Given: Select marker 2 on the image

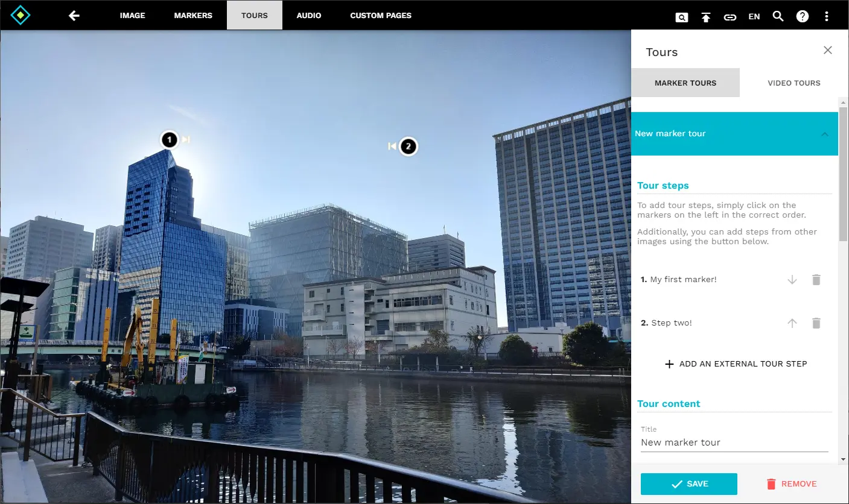Looking at the screenshot, I should (409, 146).
